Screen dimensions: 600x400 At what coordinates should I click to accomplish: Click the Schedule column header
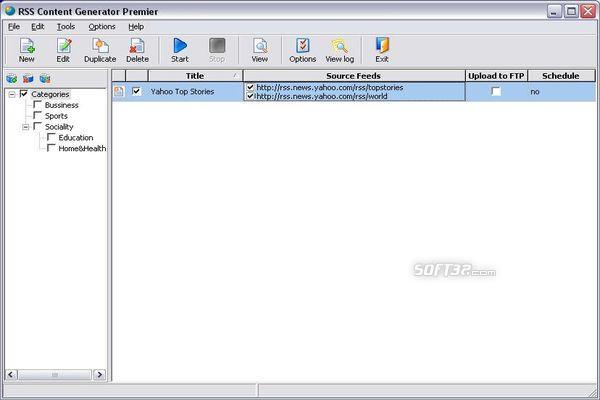click(561, 76)
